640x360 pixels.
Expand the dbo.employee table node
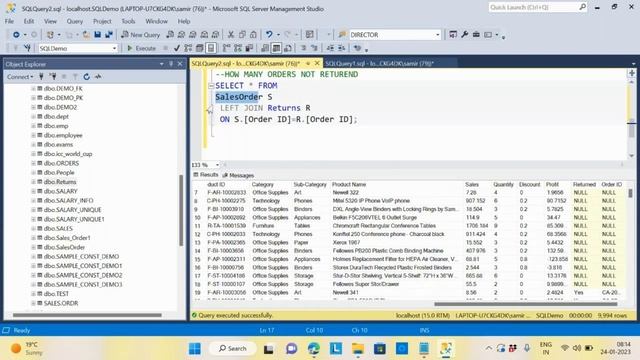pyautogui.click(x=33, y=135)
